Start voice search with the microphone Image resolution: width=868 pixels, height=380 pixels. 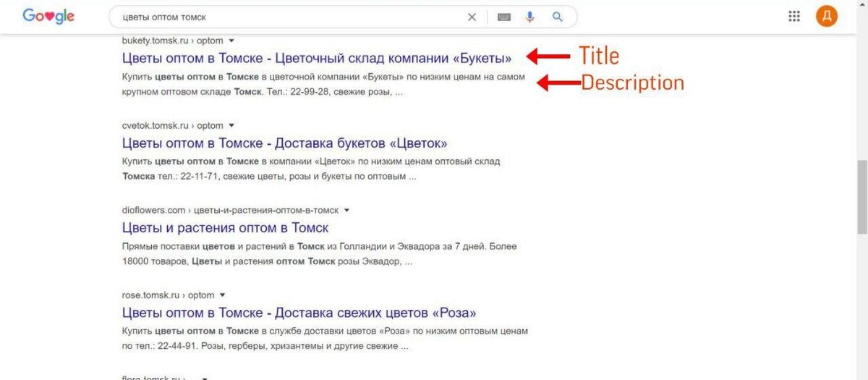click(x=530, y=17)
